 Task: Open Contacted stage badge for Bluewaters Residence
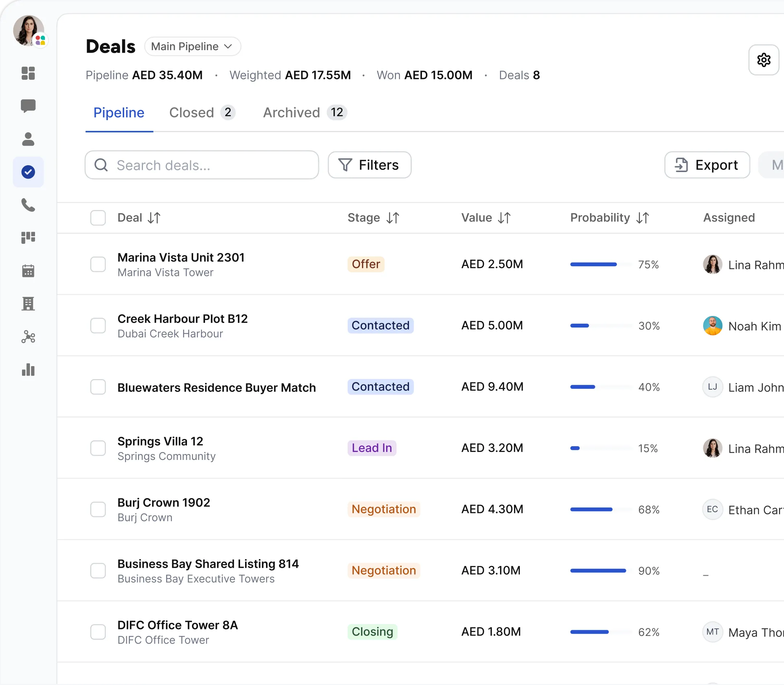(x=380, y=386)
